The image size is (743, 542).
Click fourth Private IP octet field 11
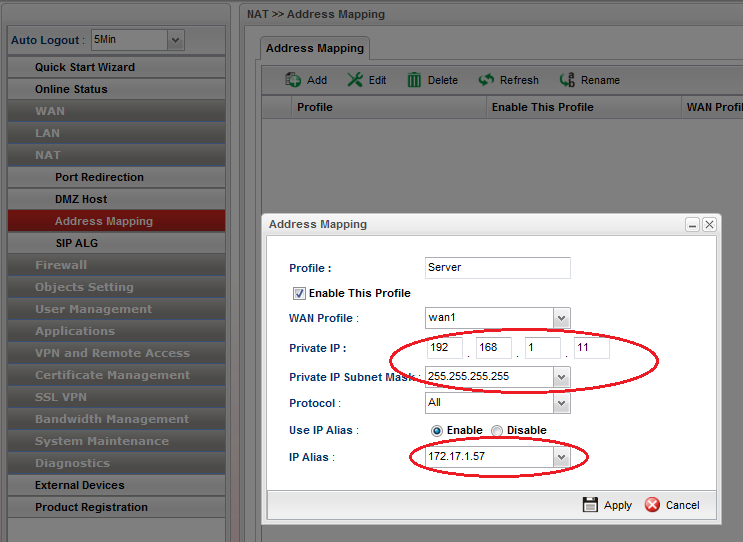(592, 348)
